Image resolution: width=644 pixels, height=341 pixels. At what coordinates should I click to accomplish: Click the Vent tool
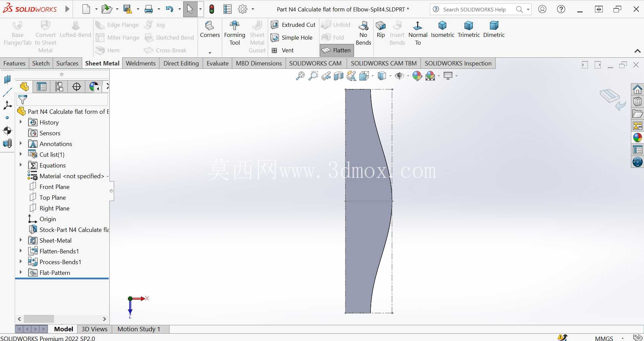point(283,50)
